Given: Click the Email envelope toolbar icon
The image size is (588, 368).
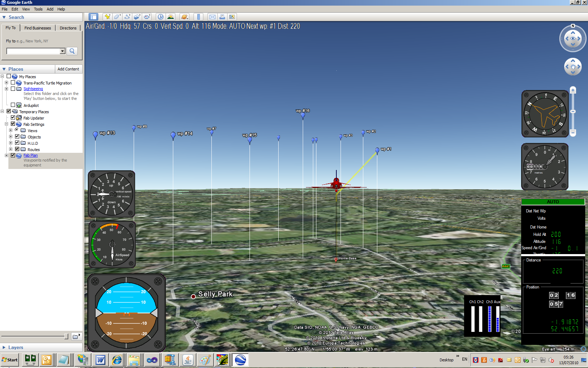Looking at the screenshot, I should 212,17.
